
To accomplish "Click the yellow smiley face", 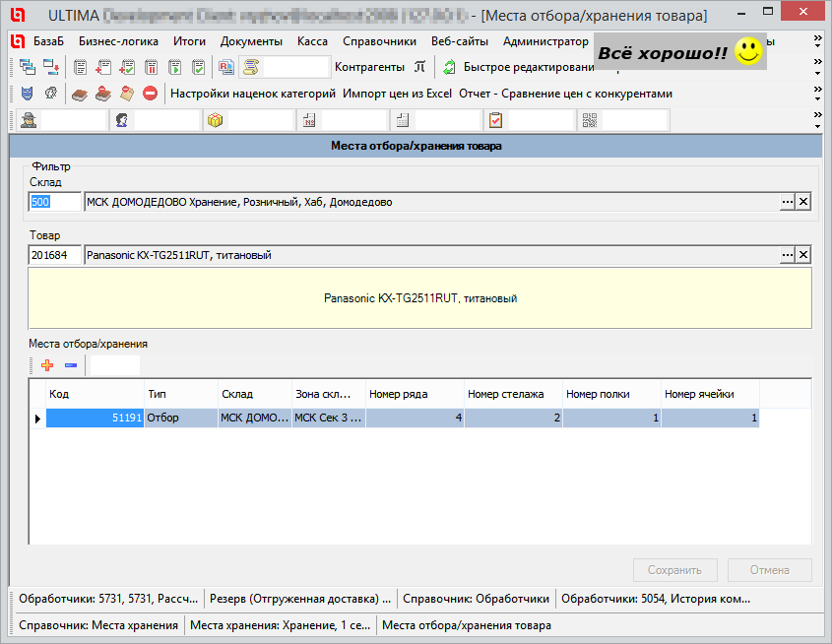I will (748, 51).
